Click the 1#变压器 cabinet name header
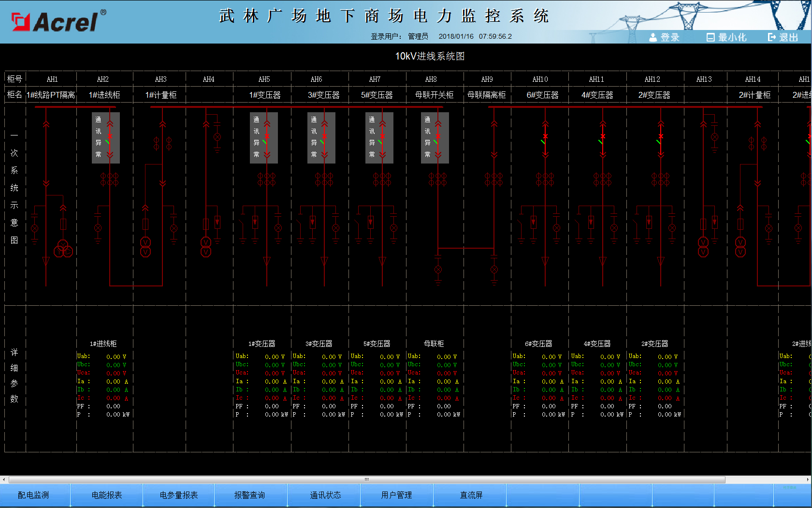The width and height of the screenshot is (812, 508). coord(264,95)
